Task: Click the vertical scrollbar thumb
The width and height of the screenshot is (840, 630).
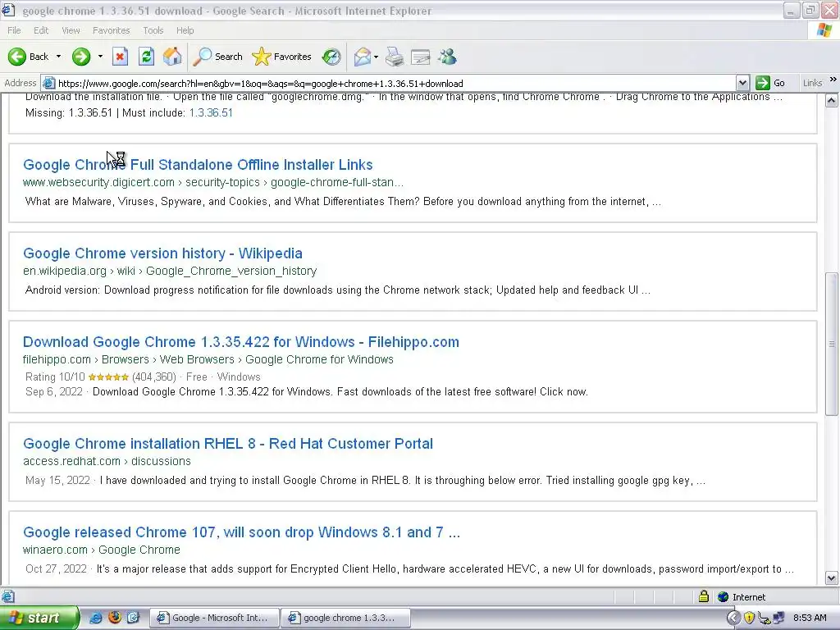Action: 832,344
